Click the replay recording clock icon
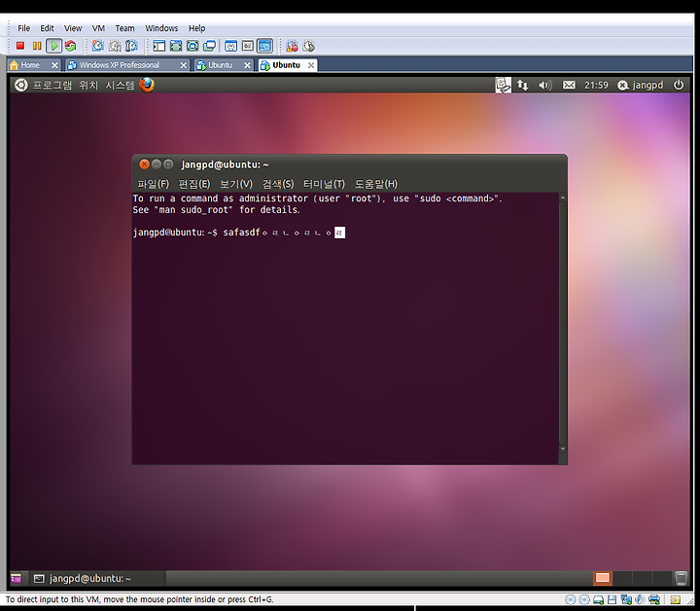The width and height of the screenshot is (700, 611). tap(309, 46)
